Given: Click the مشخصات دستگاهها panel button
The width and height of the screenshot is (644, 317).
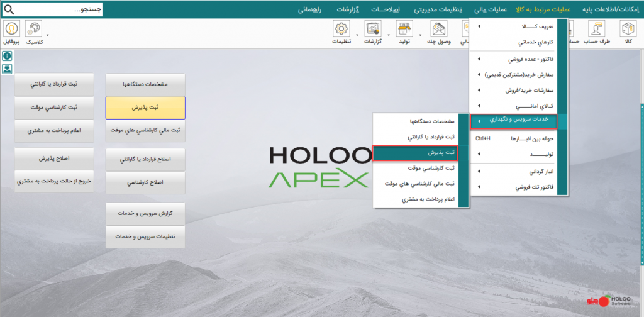Looking at the screenshot, I should [x=145, y=84].
